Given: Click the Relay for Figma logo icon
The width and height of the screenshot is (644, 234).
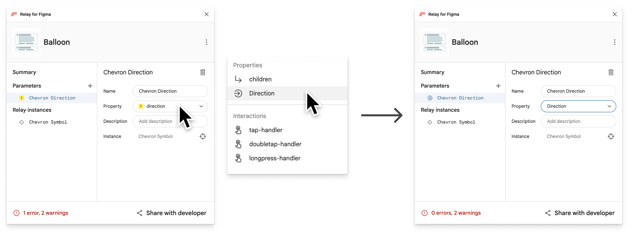Looking at the screenshot, I should click(x=15, y=14).
